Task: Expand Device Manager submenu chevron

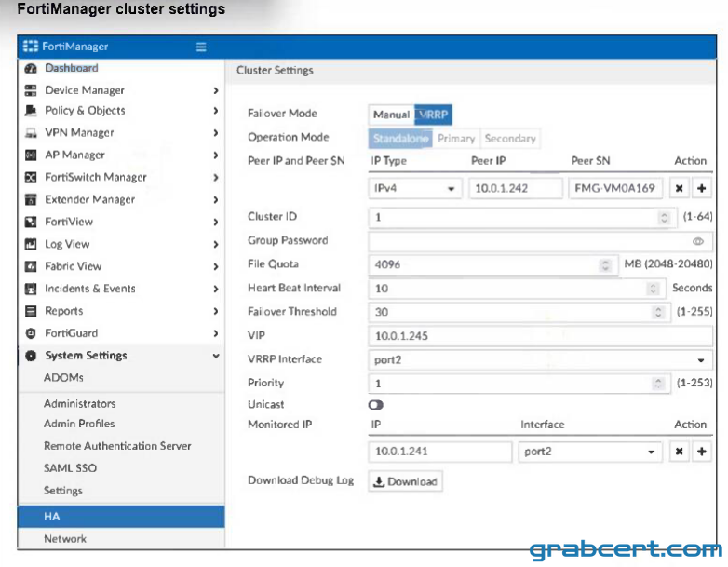Action: (216, 90)
